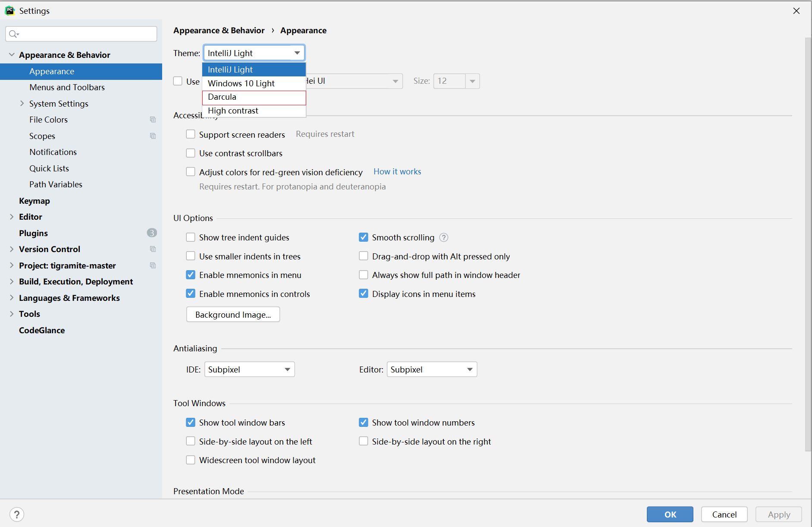This screenshot has height=527, width=812.
Task: Open the IDE antialiasing dropdown
Action: (249, 369)
